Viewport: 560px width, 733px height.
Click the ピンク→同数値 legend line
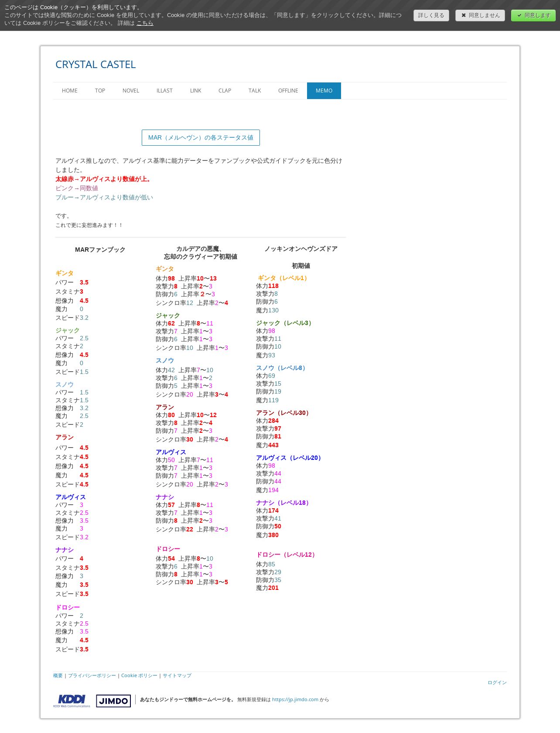point(77,188)
